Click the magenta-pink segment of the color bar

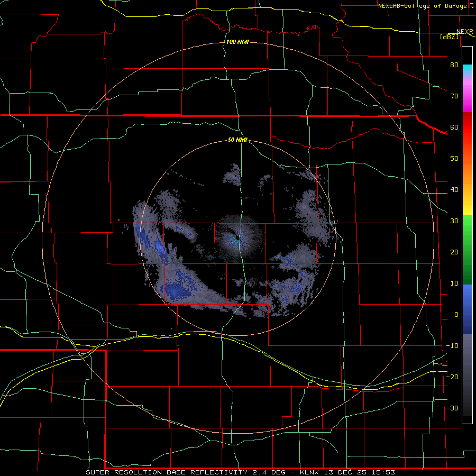pyautogui.click(x=467, y=94)
